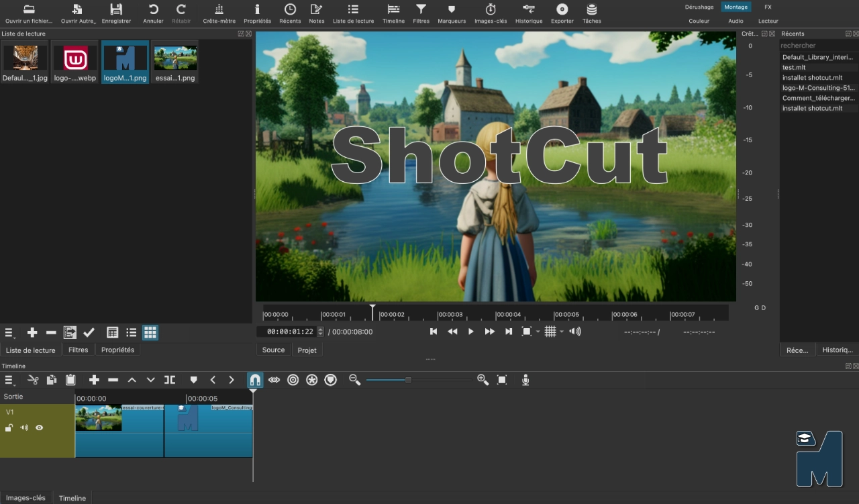Save project with Enregistrer icon
Screen dimensions: 859x504
116,13
